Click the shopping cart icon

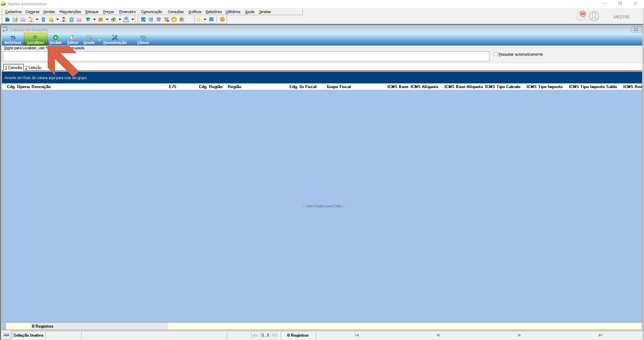pyautogui.click(x=88, y=19)
